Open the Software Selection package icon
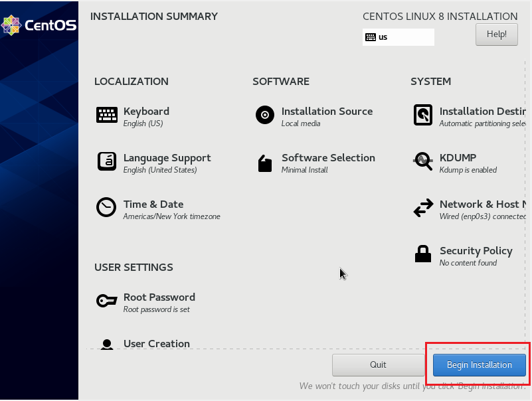Image resolution: width=532 pixels, height=401 pixels. (x=265, y=163)
